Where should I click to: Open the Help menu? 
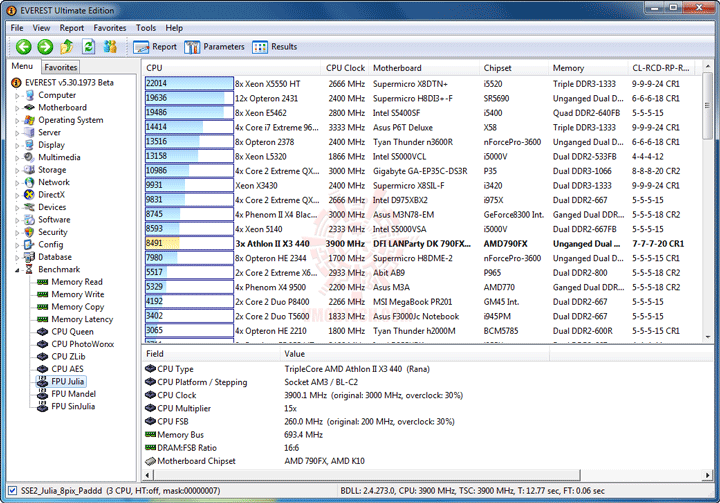tap(174, 28)
